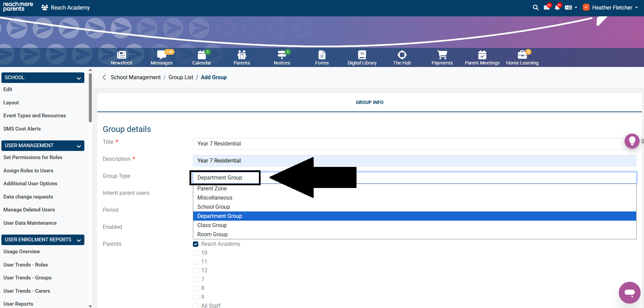
Task: Choose Parent Zone option in list
Action: pyautogui.click(x=212, y=189)
